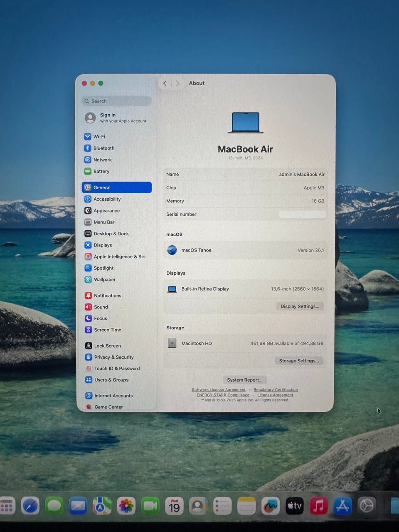Open Photos from the Dock
Viewport: 399px width, 532px height.
pyautogui.click(x=126, y=506)
